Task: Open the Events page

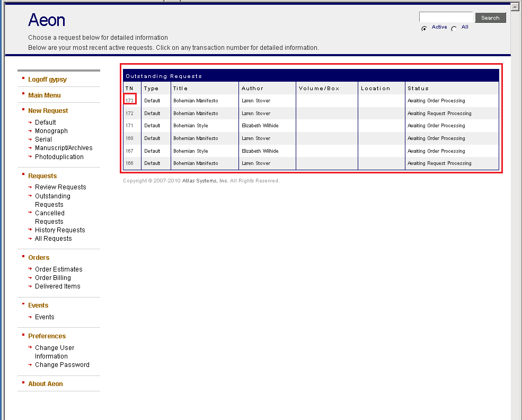Action: point(44,317)
